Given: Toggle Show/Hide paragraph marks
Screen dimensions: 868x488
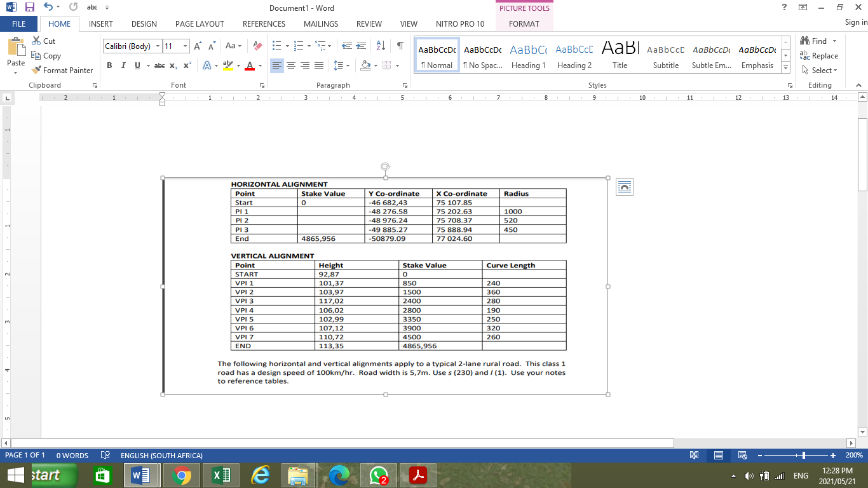Looking at the screenshot, I should [400, 46].
